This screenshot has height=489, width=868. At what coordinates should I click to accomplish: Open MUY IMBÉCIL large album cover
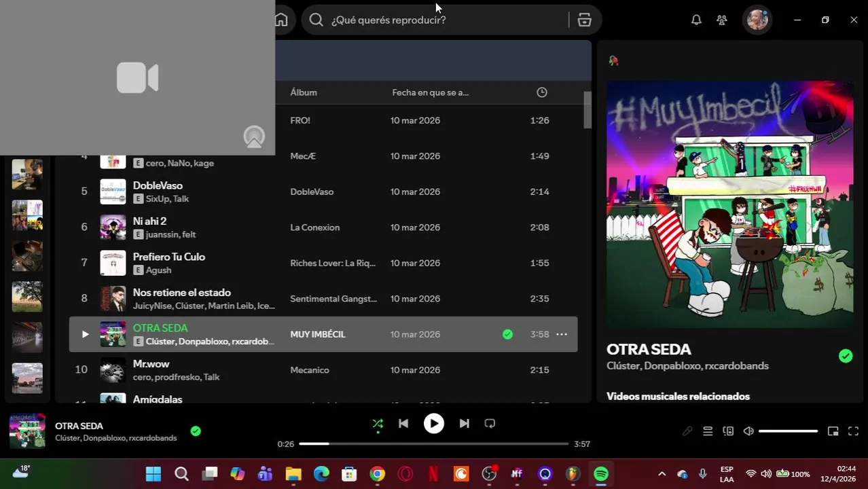[x=729, y=204]
